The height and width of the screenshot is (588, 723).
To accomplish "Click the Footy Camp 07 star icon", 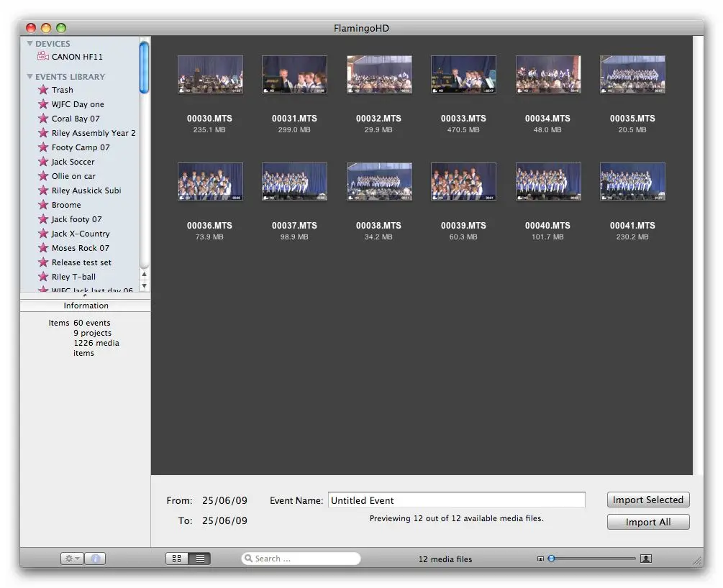I will pos(43,147).
